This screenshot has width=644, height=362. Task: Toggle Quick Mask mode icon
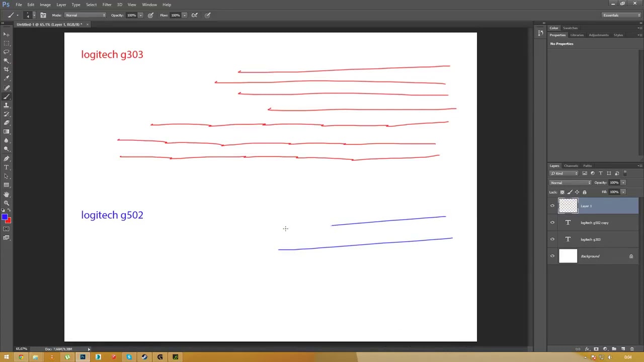click(x=7, y=229)
